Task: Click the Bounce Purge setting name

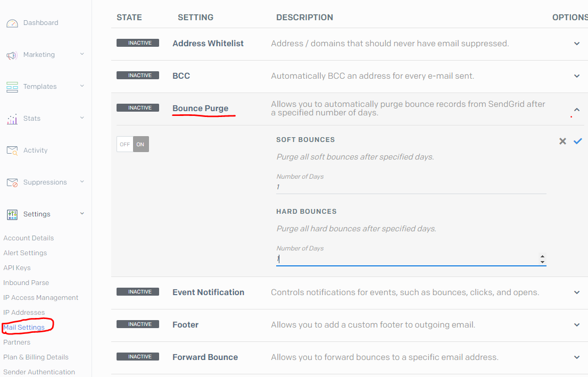Action: tap(200, 108)
